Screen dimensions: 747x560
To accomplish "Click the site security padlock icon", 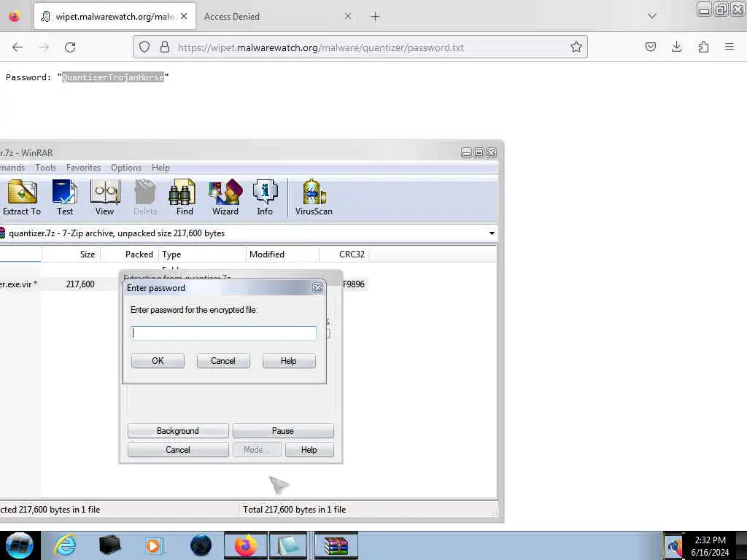I will 165,47.
